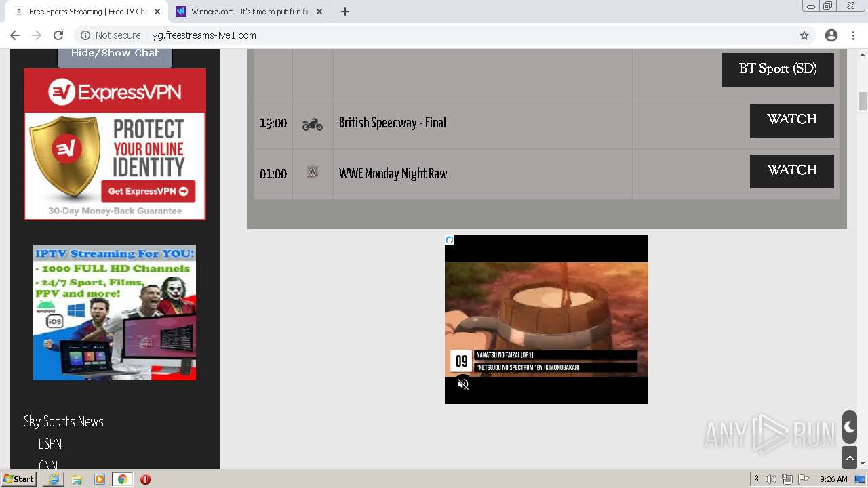Close the Free Sports Streaming tab
Image resolution: width=868 pixels, height=488 pixels.
click(x=157, y=12)
